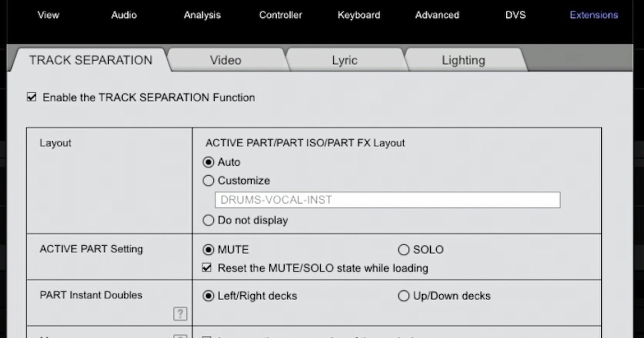The image size is (644, 338).
Task: Select Auto layout option
Action: [208, 162]
